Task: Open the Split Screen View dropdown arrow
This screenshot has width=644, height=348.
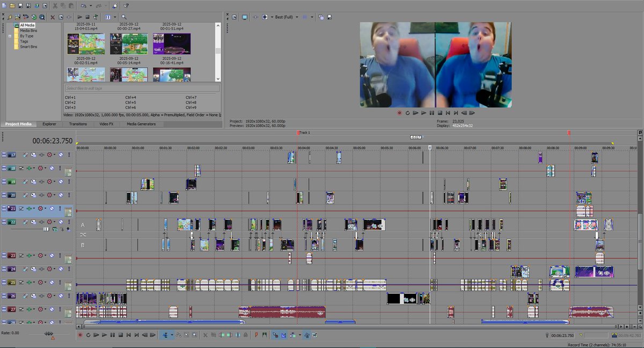Action: [272, 17]
